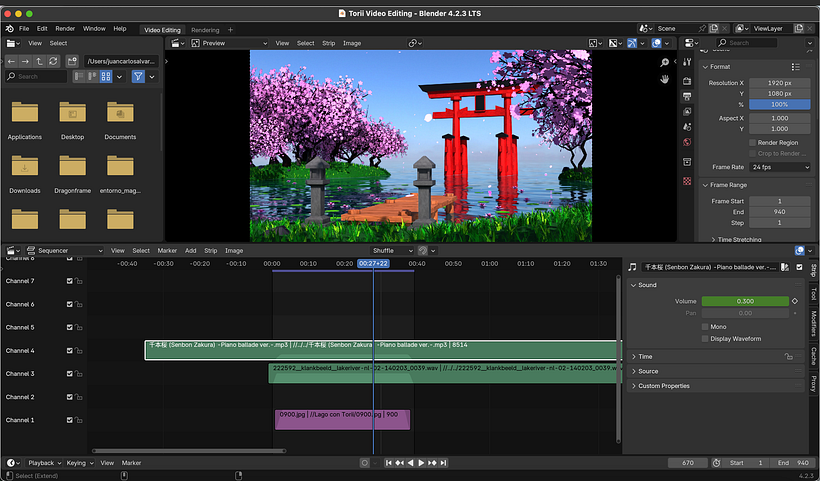Image resolution: width=820 pixels, height=481 pixels.
Task: Open the File menu
Action: tap(24, 29)
